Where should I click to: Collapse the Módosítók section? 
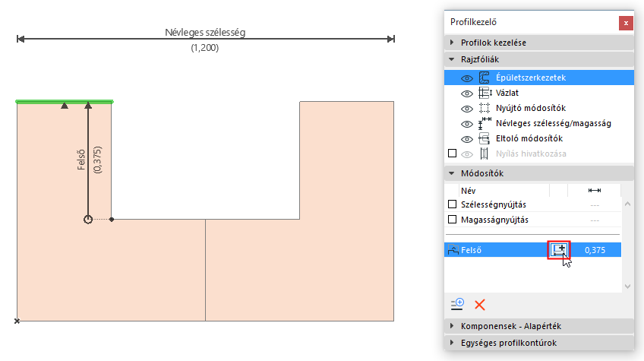(452, 173)
